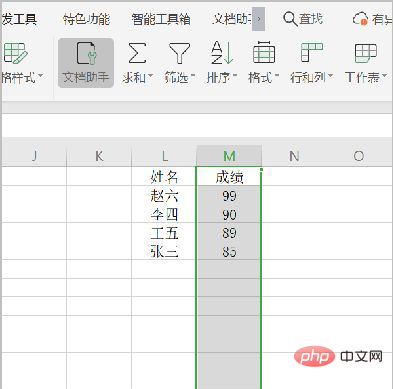Image resolution: width=393 pixels, height=389 pixels.
Task: Click the 查找 search magnifier
Action: (x=290, y=19)
